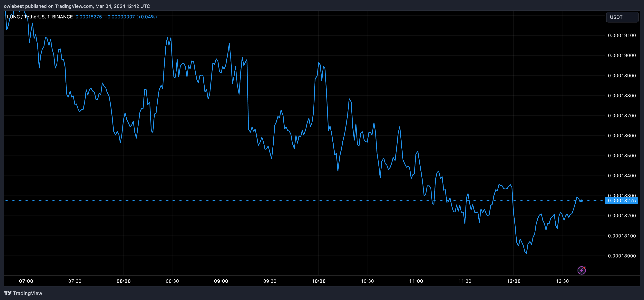Viewport: 644px width, 300px height.
Task: Click the last price dot on the line
Action: [x=582, y=201]
